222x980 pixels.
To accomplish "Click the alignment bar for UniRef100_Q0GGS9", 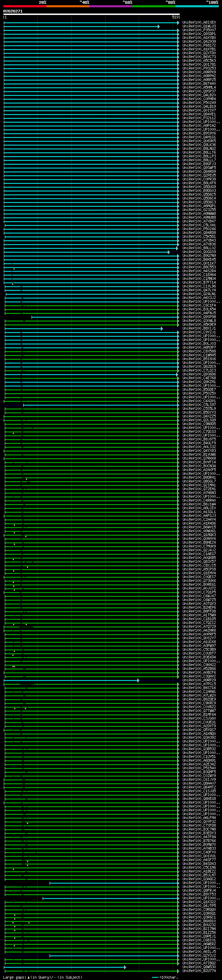I will [x=86, y=252].
